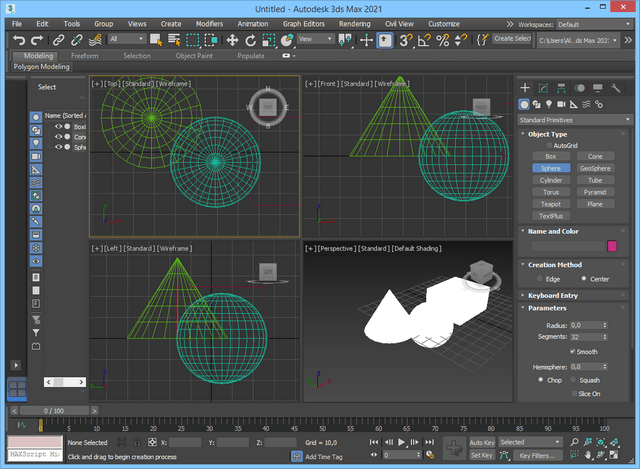The height and width of the screenshot is (469, 640).
Task: Open the Workspaces dropdown
Action: coord(593,23)
